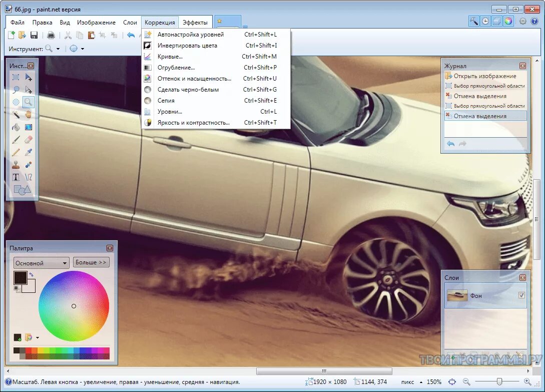
Task: Toggle the Layers window icon
Action: (496, 21)
